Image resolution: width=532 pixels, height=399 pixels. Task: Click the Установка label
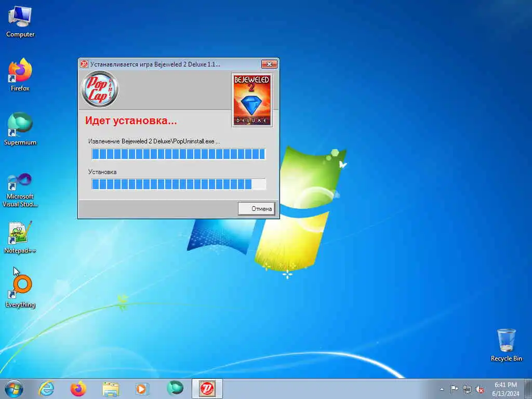pyautogui.click(x=102, y=171)
